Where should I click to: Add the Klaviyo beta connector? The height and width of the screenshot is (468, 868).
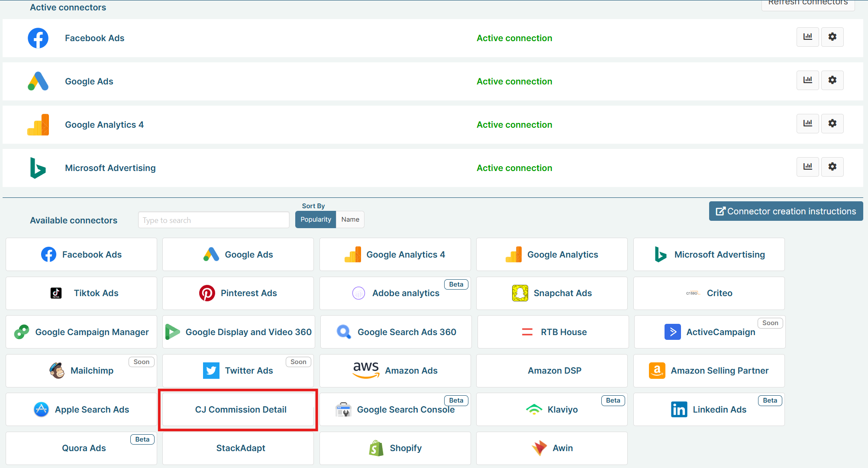[552, 410]
